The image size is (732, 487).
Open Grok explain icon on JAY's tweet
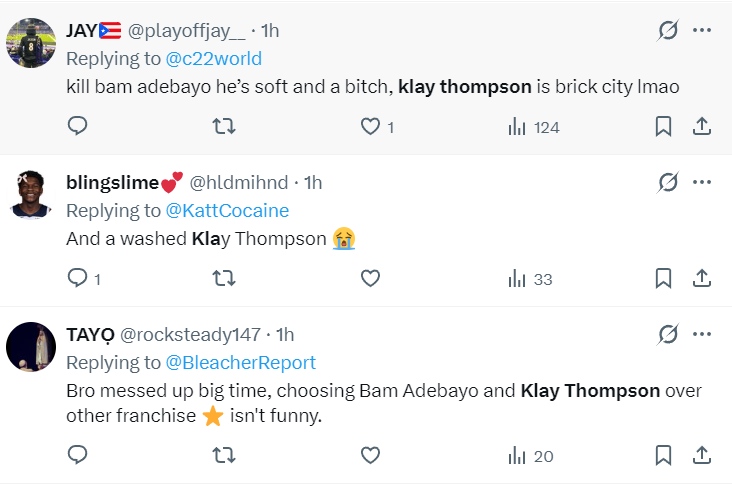coord(668,30)
